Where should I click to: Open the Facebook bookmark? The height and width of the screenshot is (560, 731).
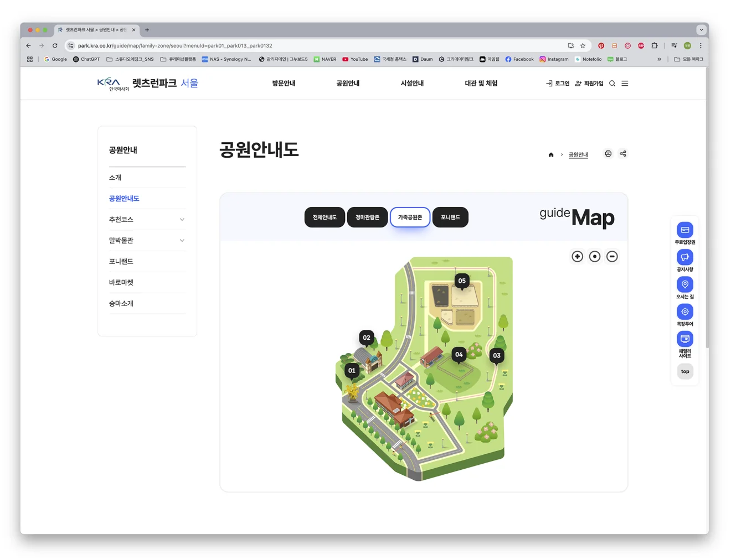click(x=519, y=59)
